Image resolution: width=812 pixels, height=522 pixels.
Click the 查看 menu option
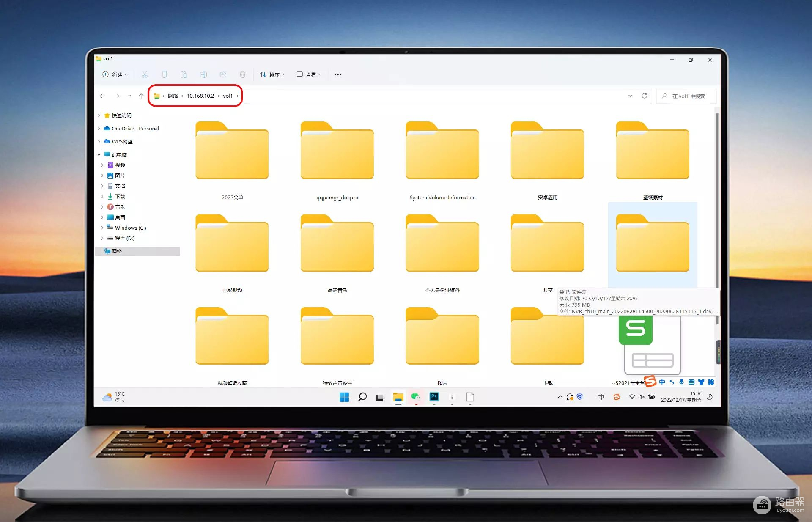(x=309, y=73)
